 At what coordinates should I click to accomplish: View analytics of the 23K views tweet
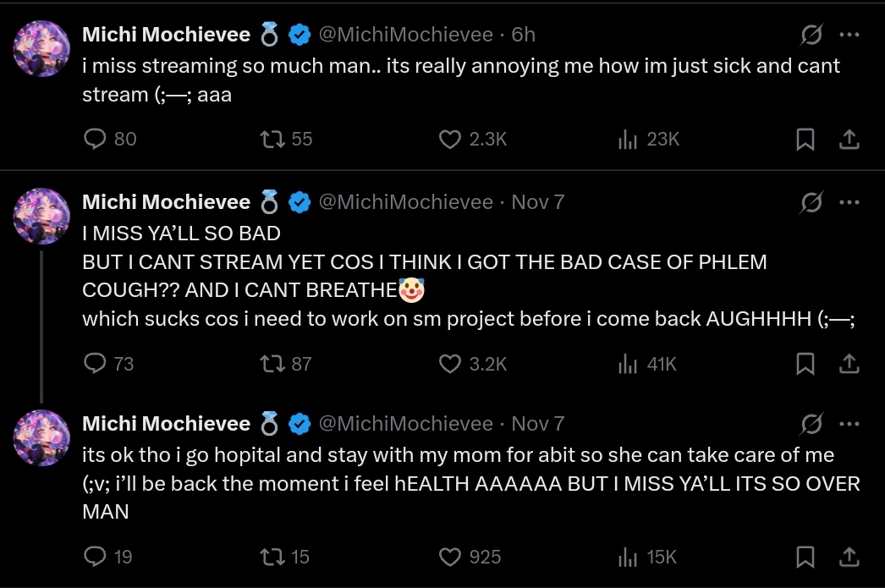tap(627, 139)
